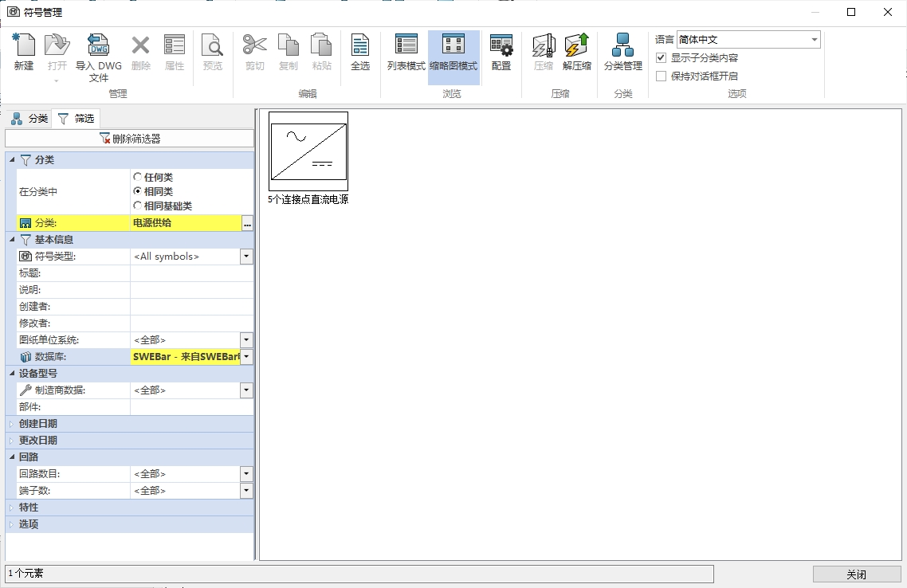Uncheck 显示子分类内容 checkbox
The width and height of the screenshot is (907, 588).
pyautogui.click(x=661, y=58)
